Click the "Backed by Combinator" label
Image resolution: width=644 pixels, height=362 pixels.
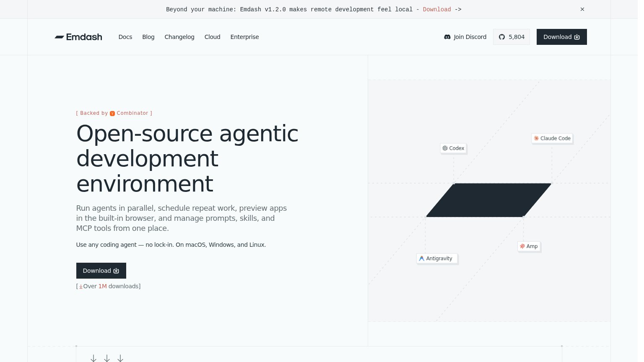pyautogui.click(x=114, y=113)
